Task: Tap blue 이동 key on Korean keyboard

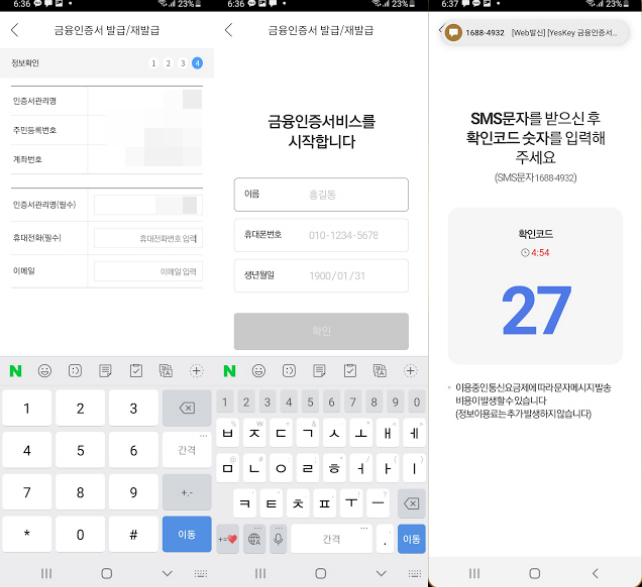Action: pos(411,539)
